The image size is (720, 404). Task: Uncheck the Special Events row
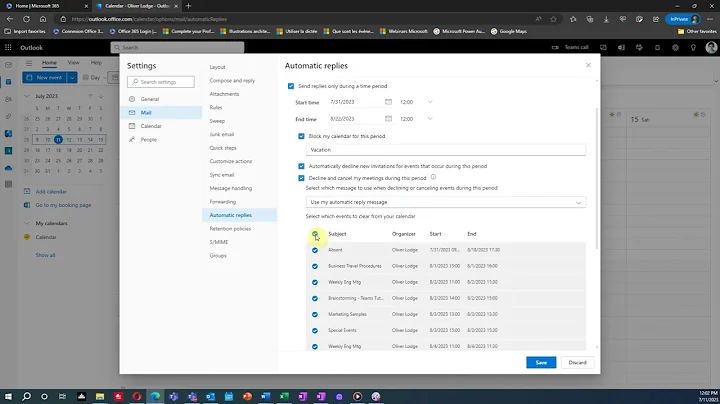[x=315, y=331]
